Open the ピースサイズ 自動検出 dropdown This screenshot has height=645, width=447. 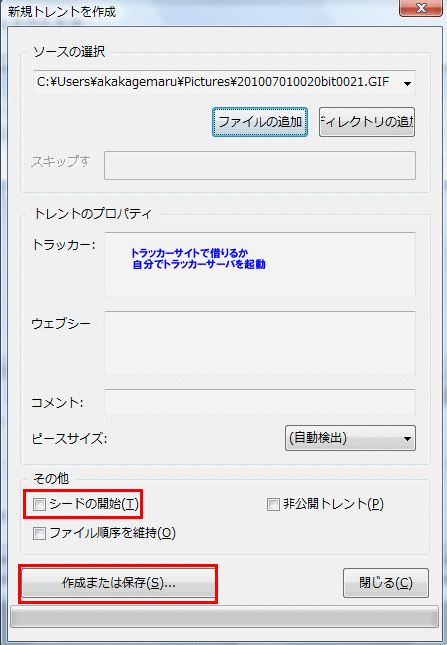350,438
